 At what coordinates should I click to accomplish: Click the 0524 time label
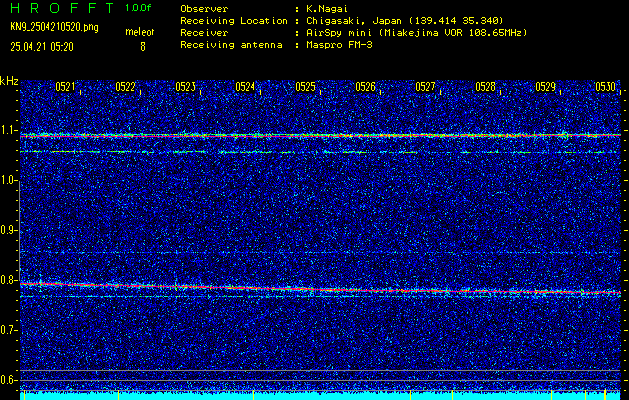tap(246, 87)
